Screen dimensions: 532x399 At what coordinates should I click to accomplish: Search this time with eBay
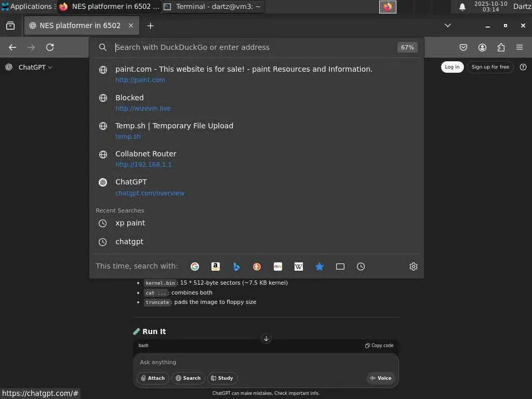point(278,267)
